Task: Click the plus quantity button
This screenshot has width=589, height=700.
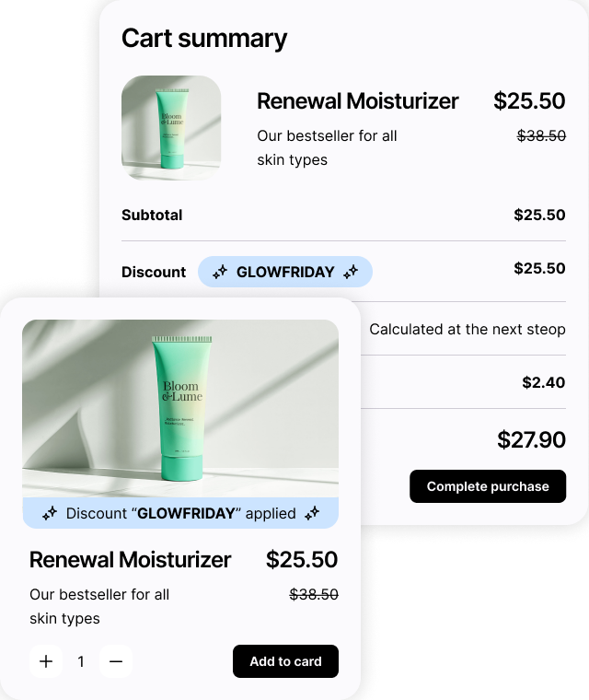Action: coord(46,661)
